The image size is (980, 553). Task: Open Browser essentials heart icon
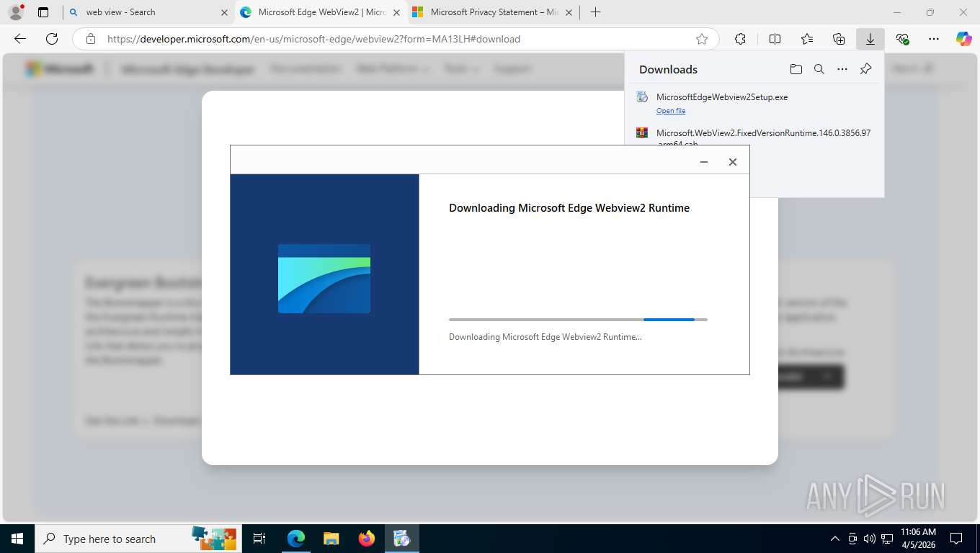pyautogui.click(x=902, y=39)
